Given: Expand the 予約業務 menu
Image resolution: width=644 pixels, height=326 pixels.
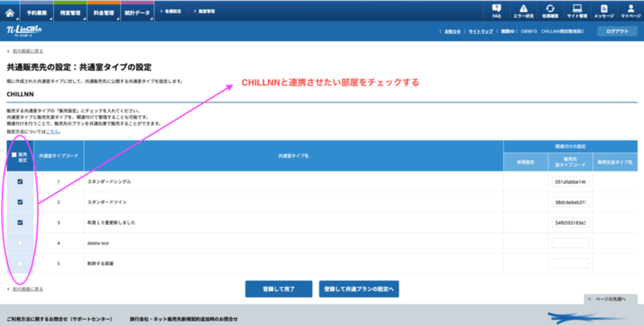Looking at the screenshot, I should pos(36,12).
